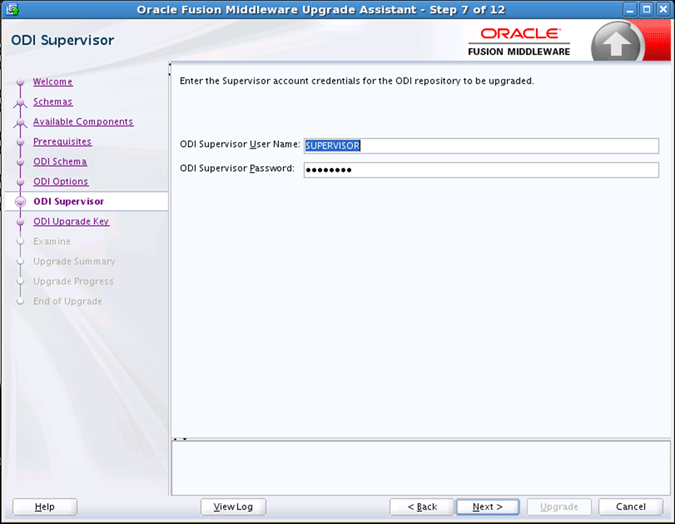Collapse the left navigation pane arrow

pyautogui.click(x=170, y=64)
